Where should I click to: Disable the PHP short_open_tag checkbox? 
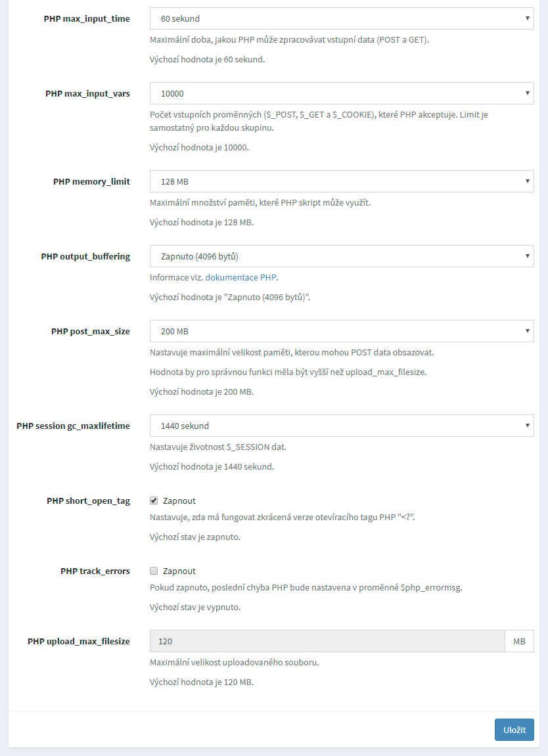point(154,500)
